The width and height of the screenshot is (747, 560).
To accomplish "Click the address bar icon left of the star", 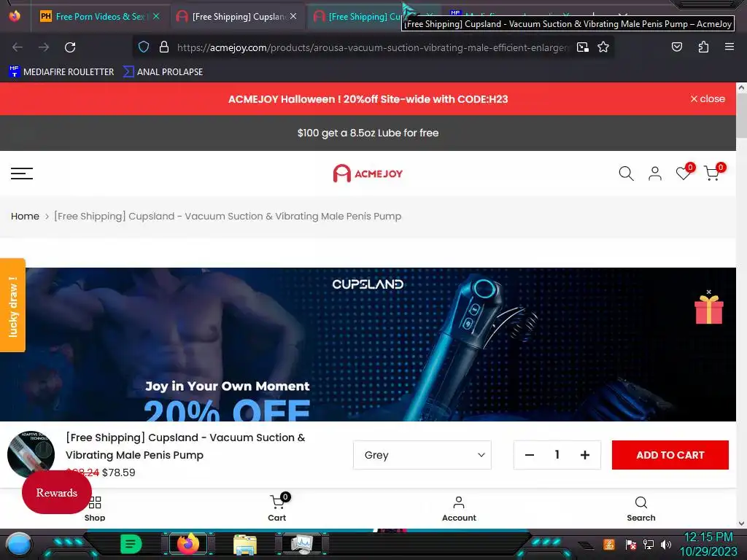I will coord(583,47).
